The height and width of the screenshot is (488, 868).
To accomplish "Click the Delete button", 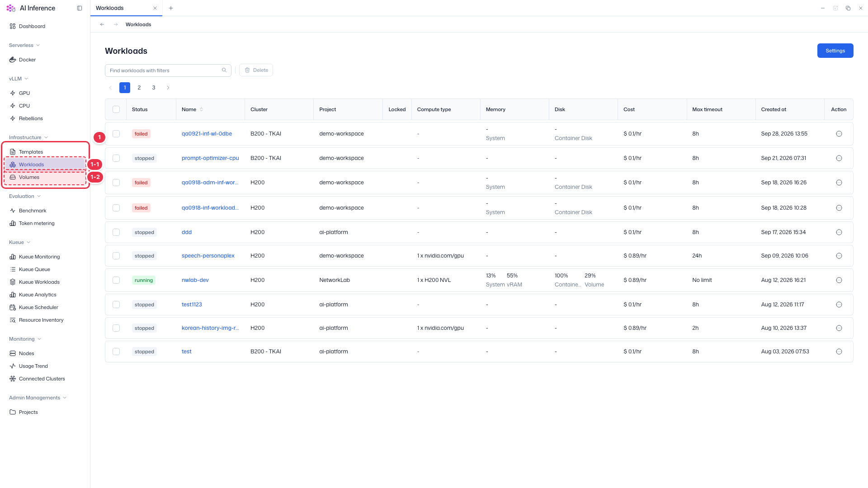I will pyautogui.click(x=256, y=70).
